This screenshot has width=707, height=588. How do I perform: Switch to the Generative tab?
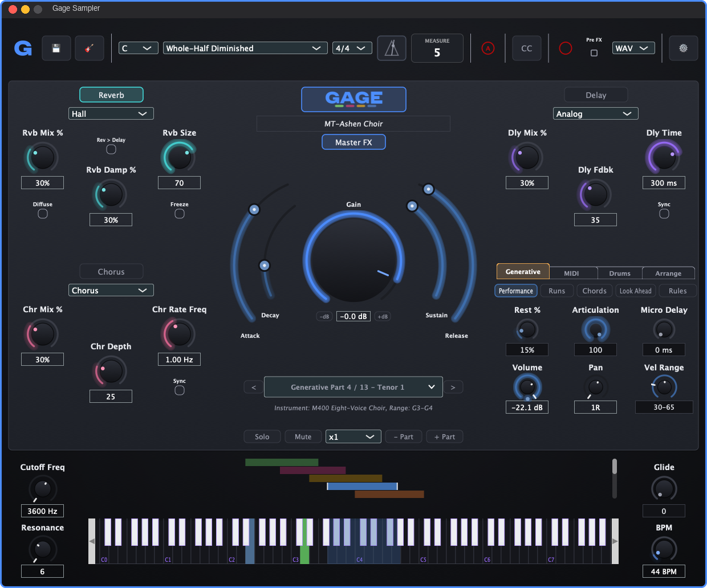point(523,272)
